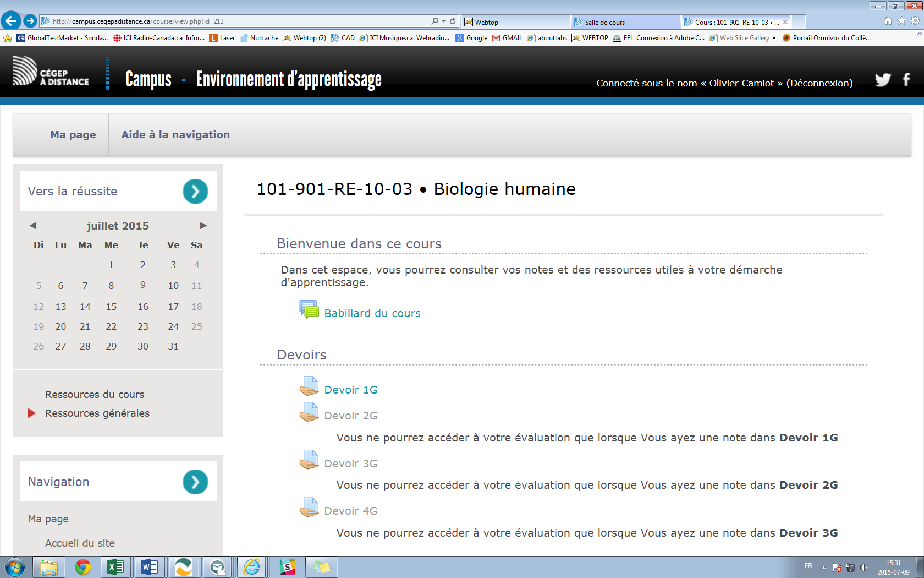Expand the Navigation block arrow

coord(195,482)
